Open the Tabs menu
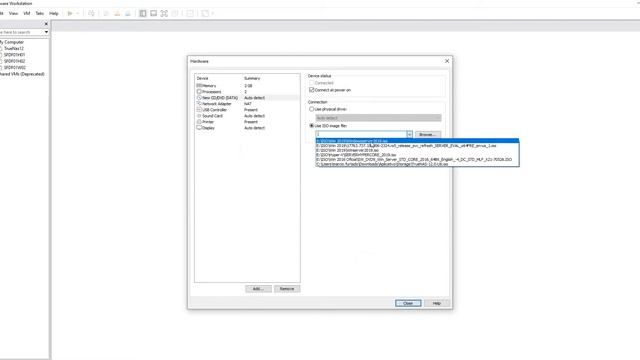The image size is (640, 360). coord(40,13)
